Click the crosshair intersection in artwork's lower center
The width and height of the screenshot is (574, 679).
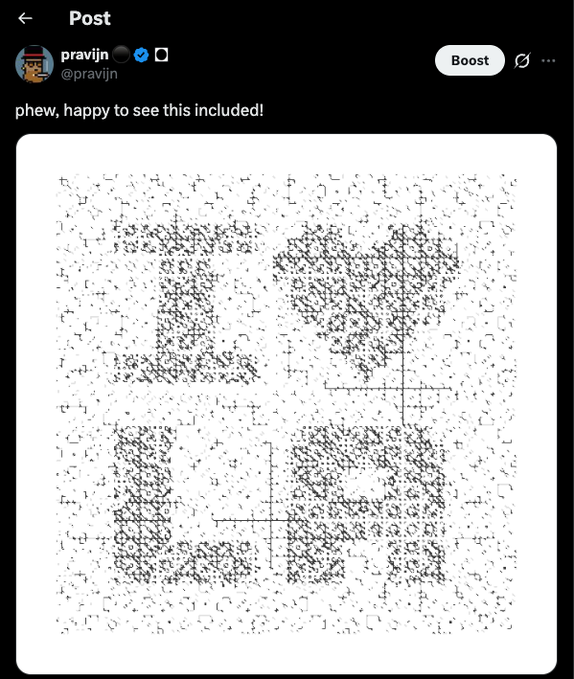[271, 520]
